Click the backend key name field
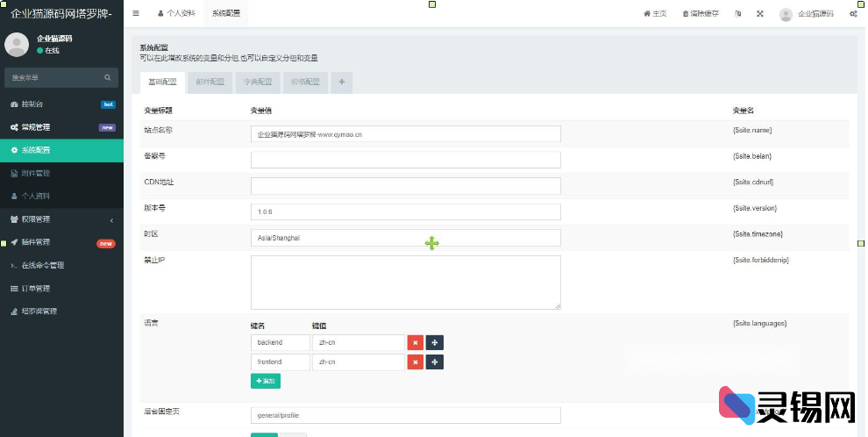The image size is (868, 437). pos(280,342)
